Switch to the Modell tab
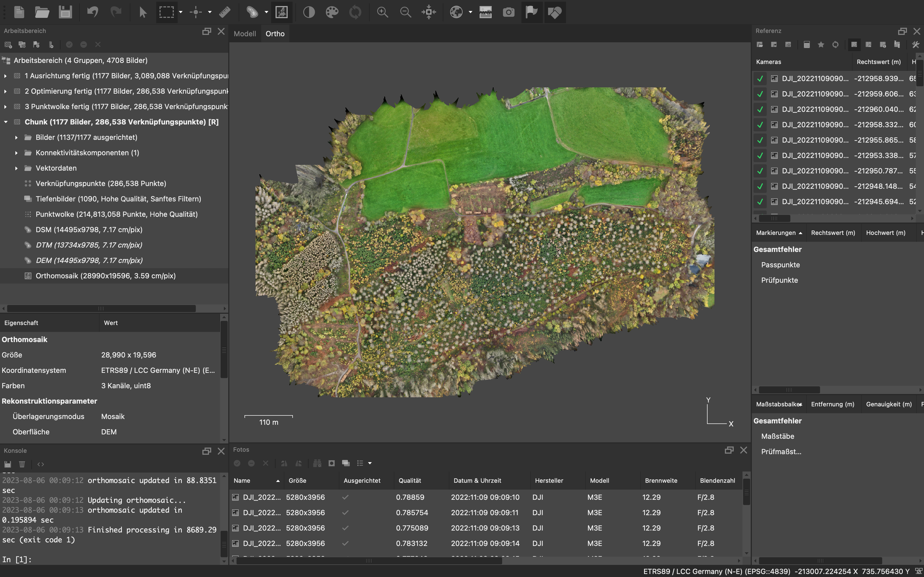Image resolution: width=924 pixels, height=577 pixels. point(245,34)
